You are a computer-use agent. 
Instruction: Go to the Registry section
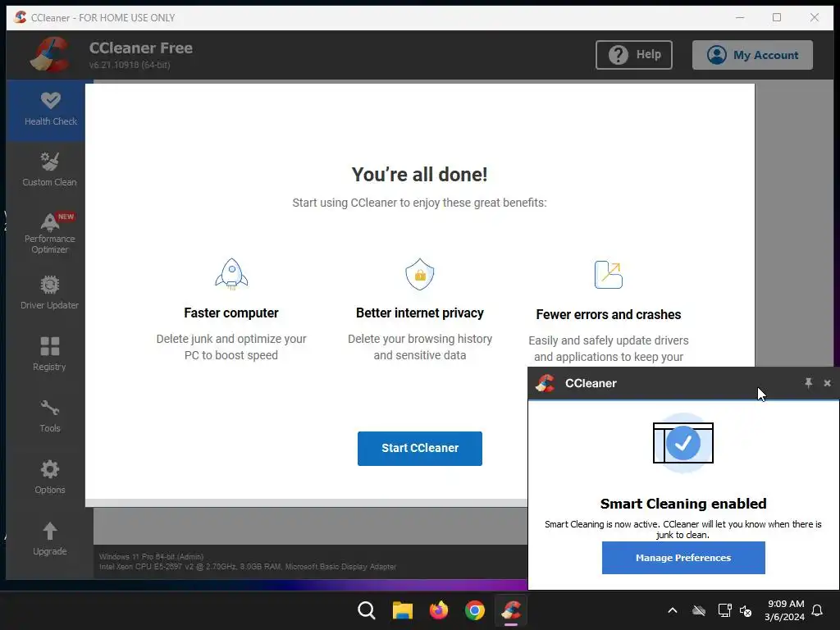(x=49, y=354)
